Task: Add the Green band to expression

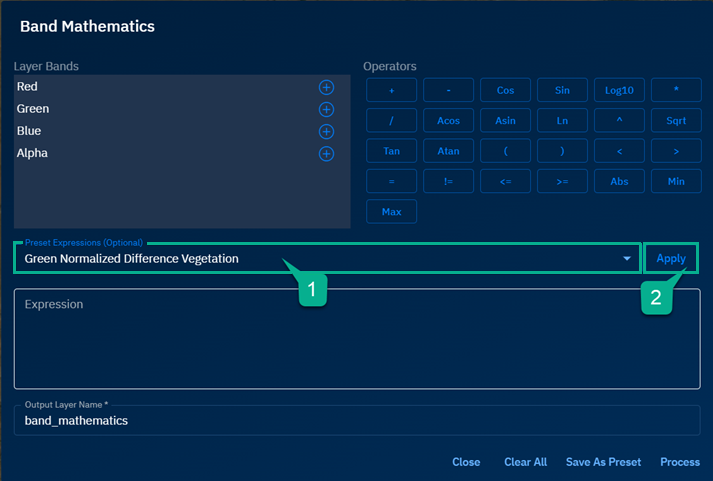Action: (326, 109)
